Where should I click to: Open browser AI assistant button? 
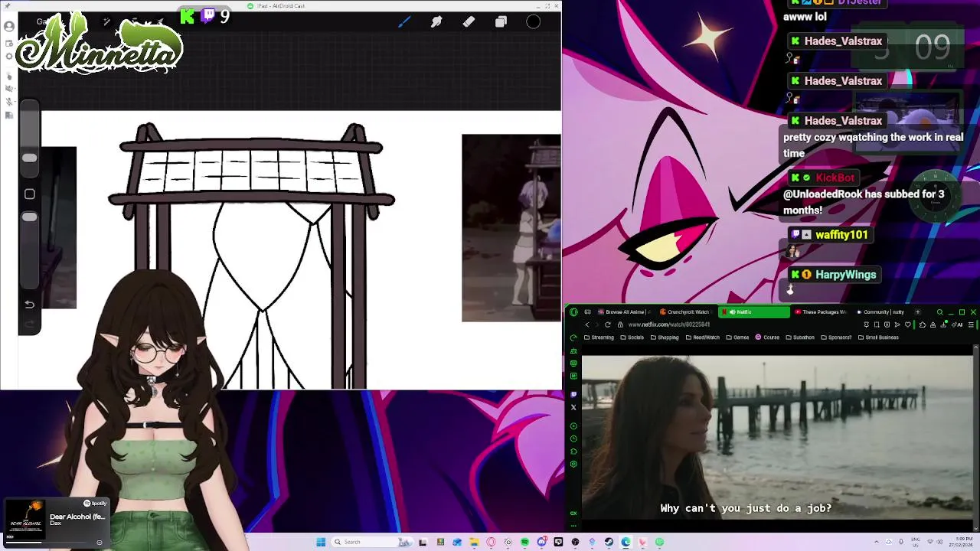tap(958, 324)
